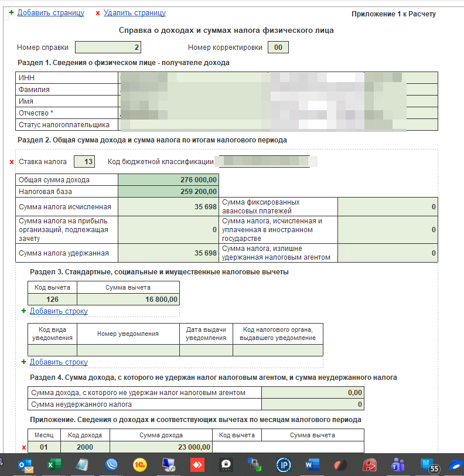Screen dimensions: 464x476
Task: Open Outlook from the taskbar
Action: tap(25, 465)
